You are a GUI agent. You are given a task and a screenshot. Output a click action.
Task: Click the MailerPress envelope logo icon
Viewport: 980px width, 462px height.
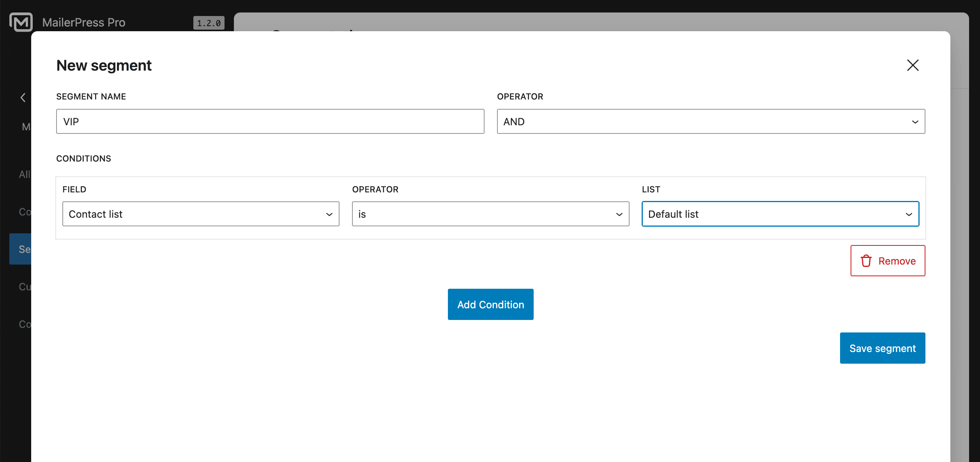pyautogui.click(x=21, y=22)
